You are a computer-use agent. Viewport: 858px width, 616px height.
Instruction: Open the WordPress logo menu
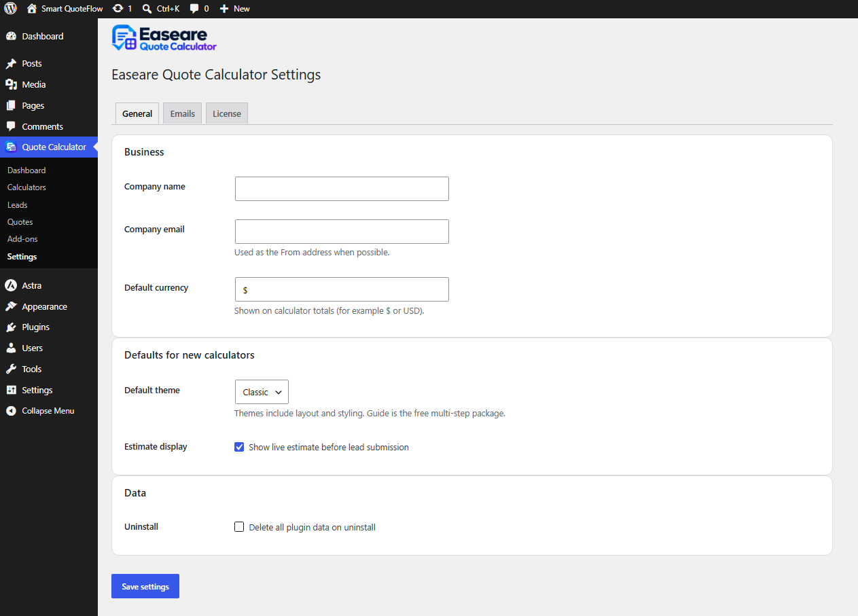coord(10,9)
